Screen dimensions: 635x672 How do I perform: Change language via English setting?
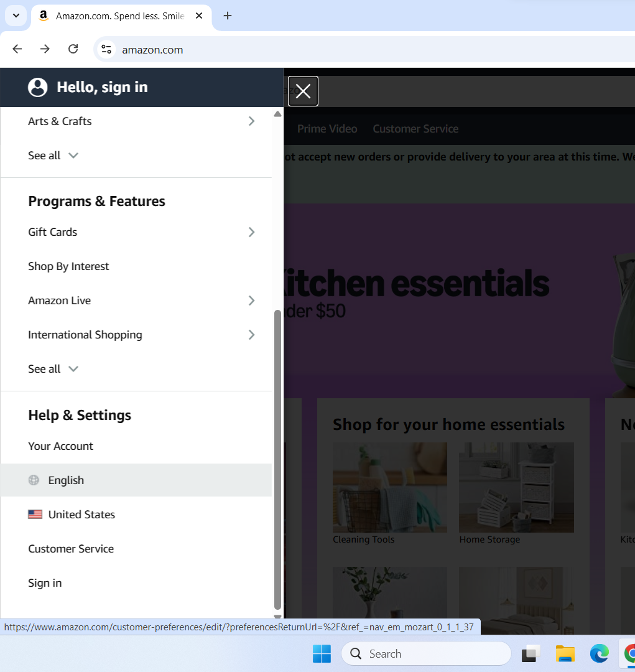pyautogui.click(x=136, y=480)
